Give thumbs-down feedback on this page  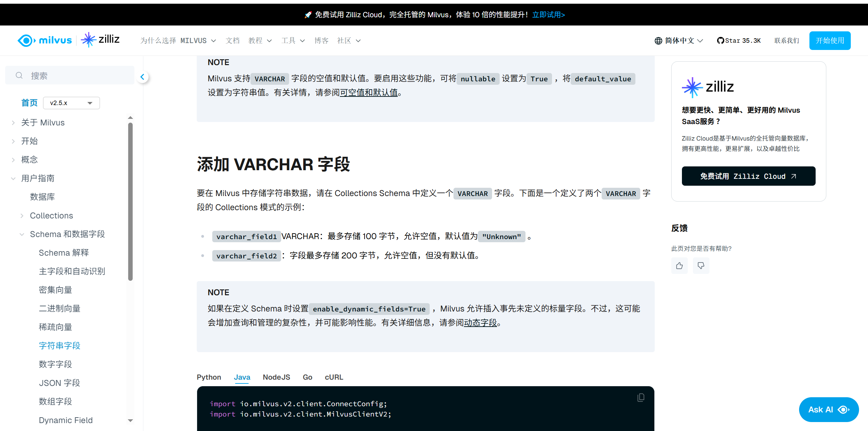tap(701, 266)
